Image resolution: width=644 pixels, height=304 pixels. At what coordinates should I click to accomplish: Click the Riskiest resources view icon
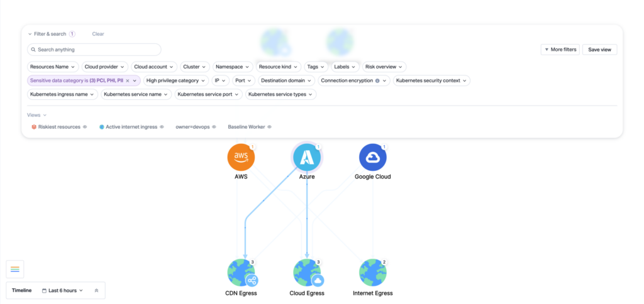pos(34,127)
